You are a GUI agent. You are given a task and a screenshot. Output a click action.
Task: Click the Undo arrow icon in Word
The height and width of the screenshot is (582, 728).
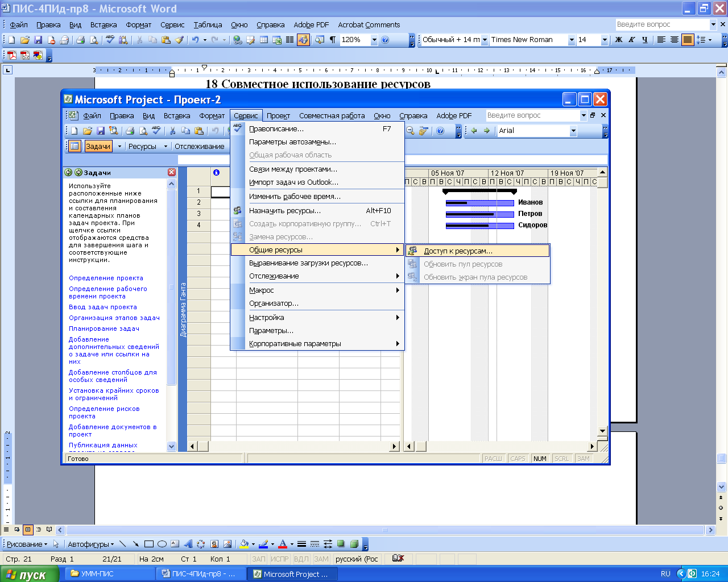pos(196,40)
